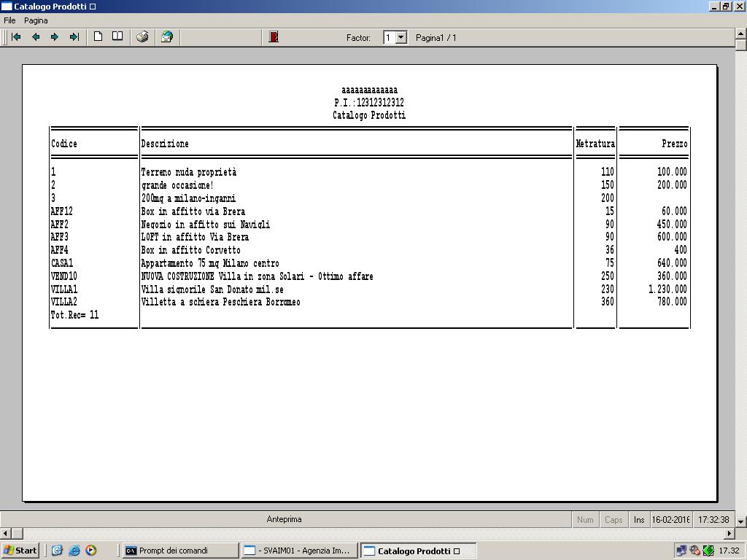Click the Catalogo Prodotti window icon in title bar
747x560 pixels.
pyautogui.click(x=7, y=7)
